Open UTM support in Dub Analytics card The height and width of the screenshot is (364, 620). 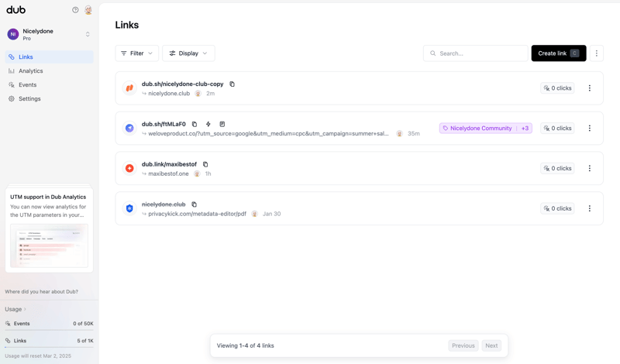click(49, 230)
